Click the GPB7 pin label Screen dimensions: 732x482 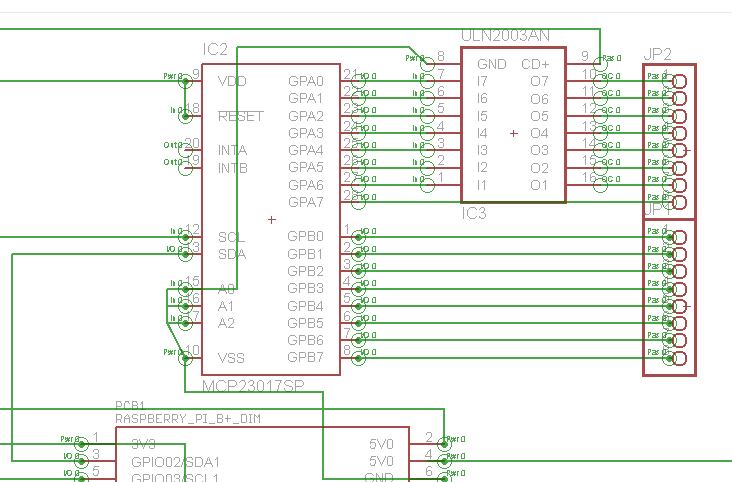[x=306, y=358]
